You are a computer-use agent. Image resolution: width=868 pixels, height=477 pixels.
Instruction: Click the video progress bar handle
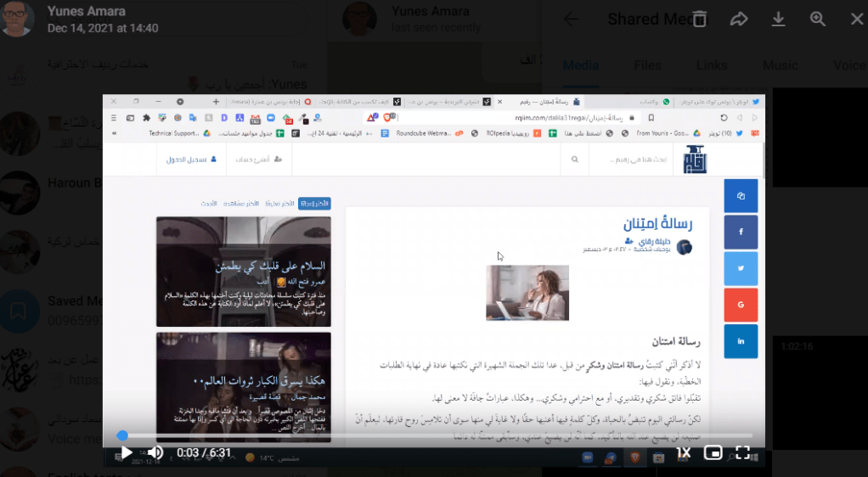122,435
